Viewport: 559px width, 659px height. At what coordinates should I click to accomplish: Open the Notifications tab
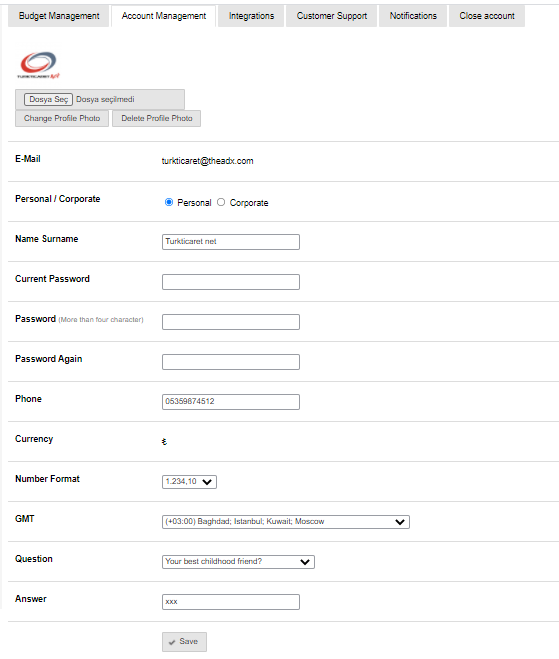pyautogui.click(x=413, y=16)
